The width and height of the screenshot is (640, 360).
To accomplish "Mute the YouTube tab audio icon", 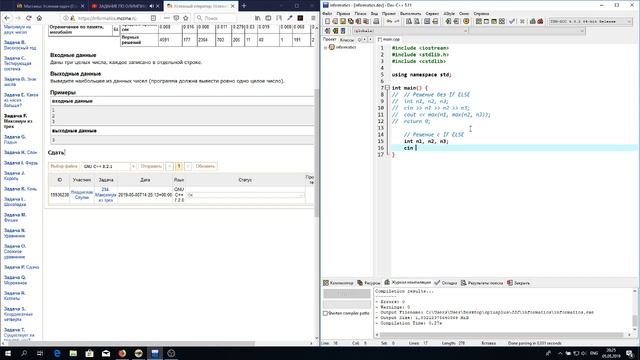I will (151, 6).
